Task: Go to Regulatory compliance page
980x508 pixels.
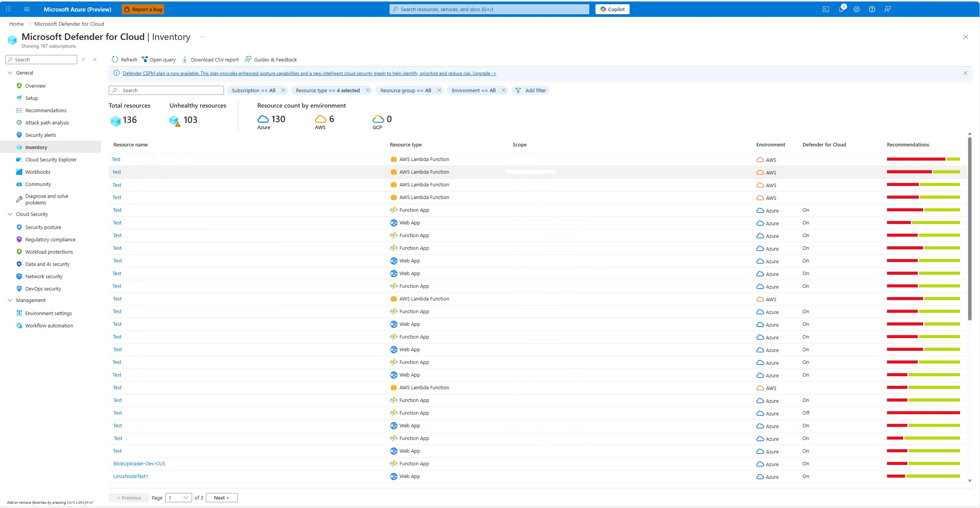Action: pos(50,239)
